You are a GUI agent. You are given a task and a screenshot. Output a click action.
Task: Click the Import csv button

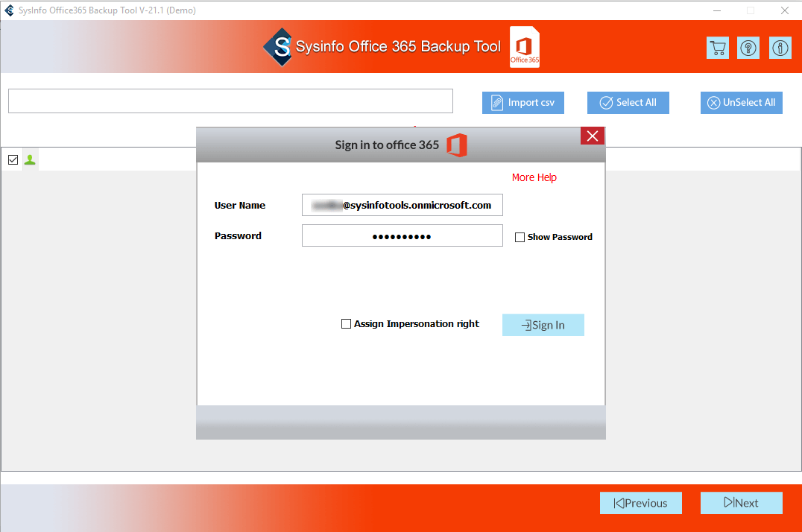(522, 103)
